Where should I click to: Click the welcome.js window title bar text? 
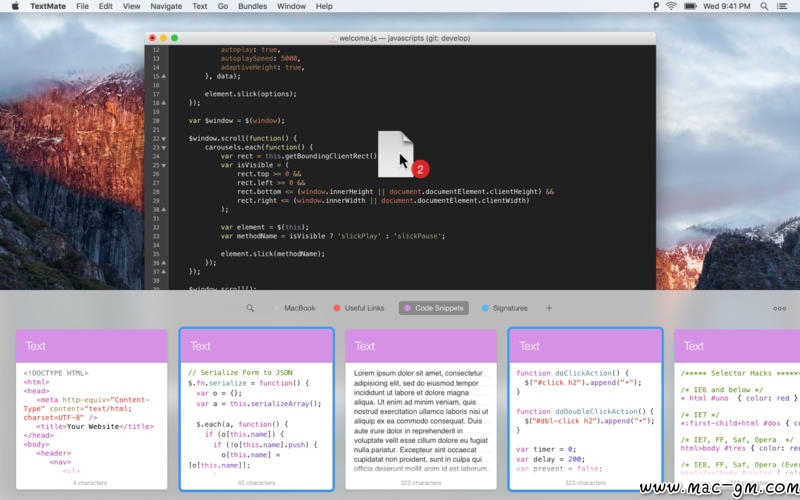(x=405, y=38)
